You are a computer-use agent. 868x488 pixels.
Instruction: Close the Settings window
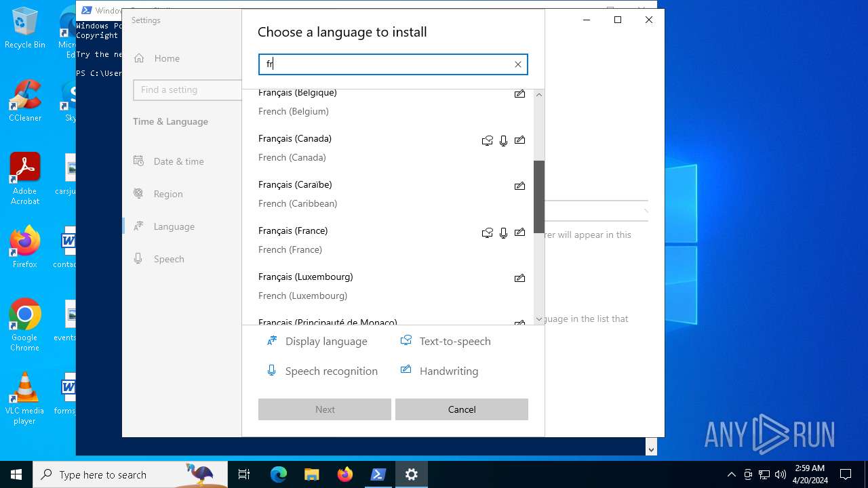tap(649, 20)
